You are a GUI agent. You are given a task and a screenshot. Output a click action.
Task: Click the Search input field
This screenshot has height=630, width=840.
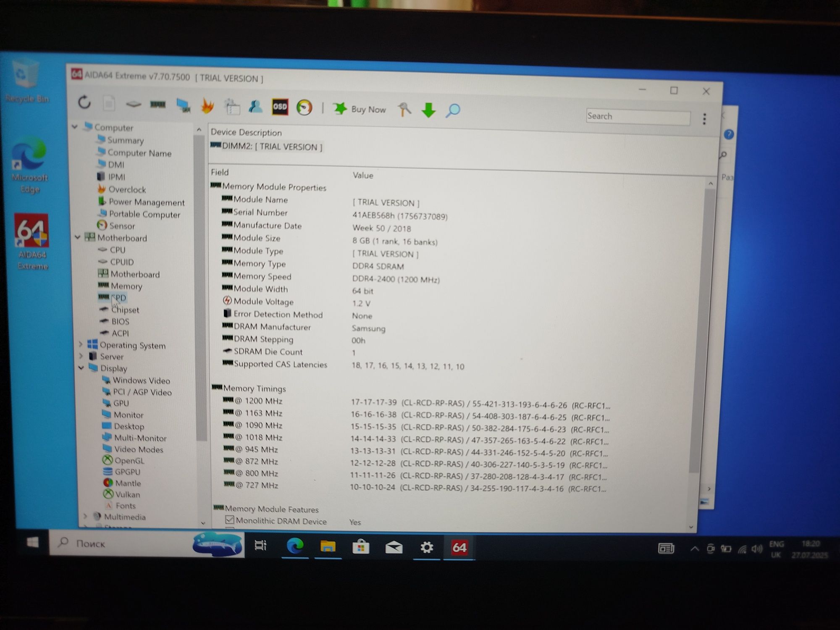[638, 117]
